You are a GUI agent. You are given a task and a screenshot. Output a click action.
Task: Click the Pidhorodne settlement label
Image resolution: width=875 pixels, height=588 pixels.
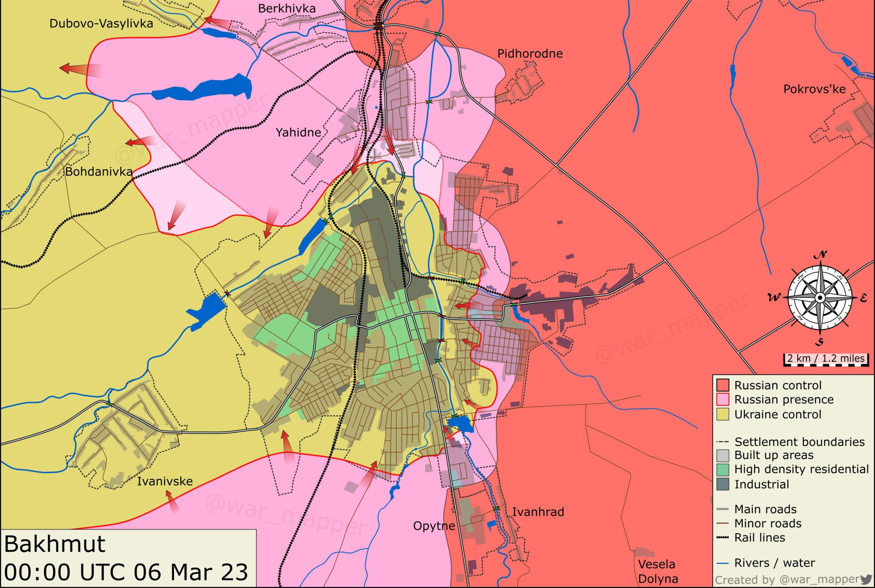point(530,54)
